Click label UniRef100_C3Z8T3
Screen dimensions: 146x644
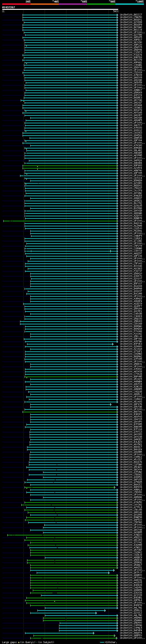(131, 52)
